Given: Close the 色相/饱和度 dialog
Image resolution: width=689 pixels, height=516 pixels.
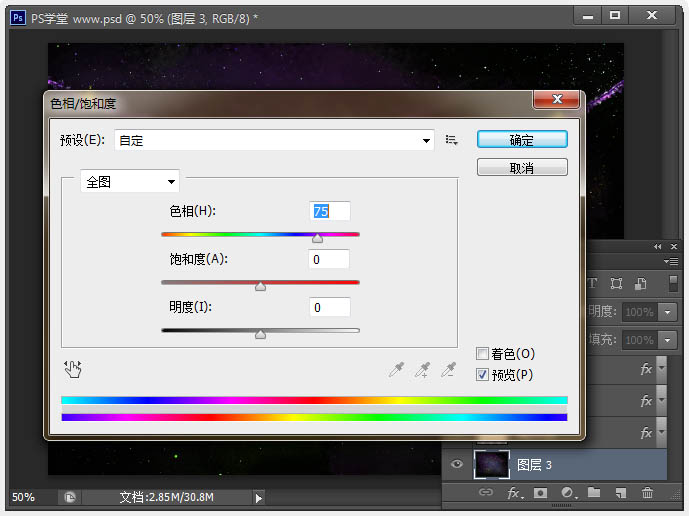Looking at the screenshot, I should [x=557, y=99].
